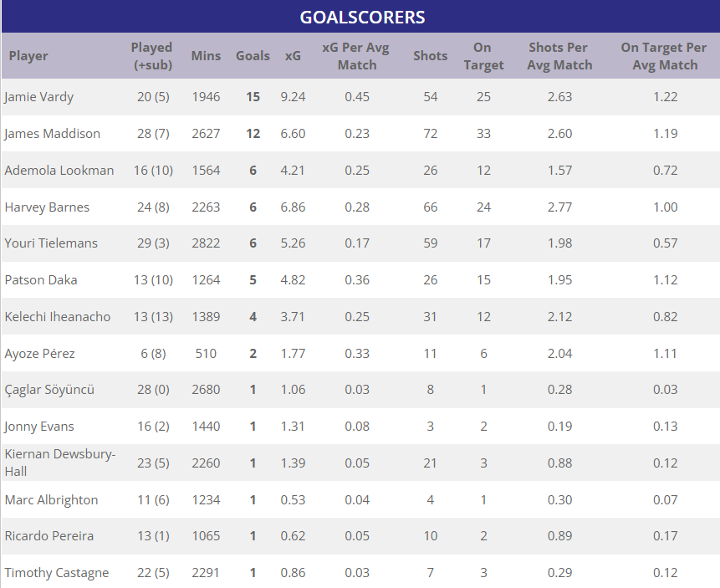Open Jamie Vardy player name
This screenshot has width=720, height=588.
click(x=39, y=97)
